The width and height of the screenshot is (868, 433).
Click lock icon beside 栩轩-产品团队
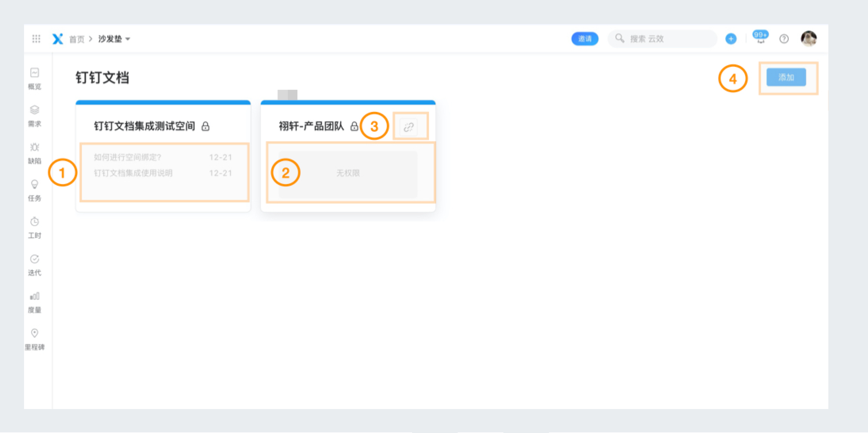(354, 126)
